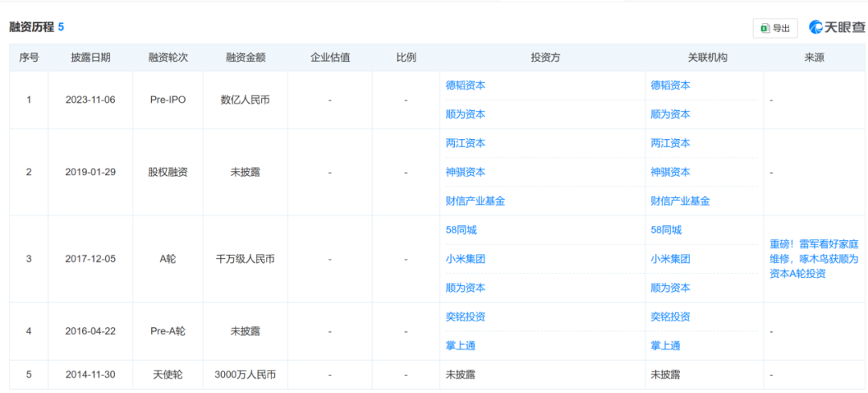Open 顺为资本 investor link in A轮 row
Screen dimensions: 868x393
point(465,288)
